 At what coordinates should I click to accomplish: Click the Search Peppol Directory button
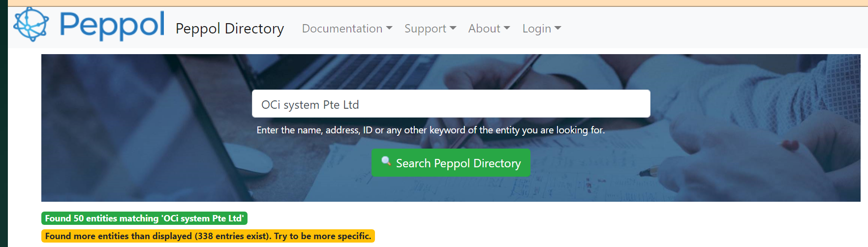click(x=451, y=163)
